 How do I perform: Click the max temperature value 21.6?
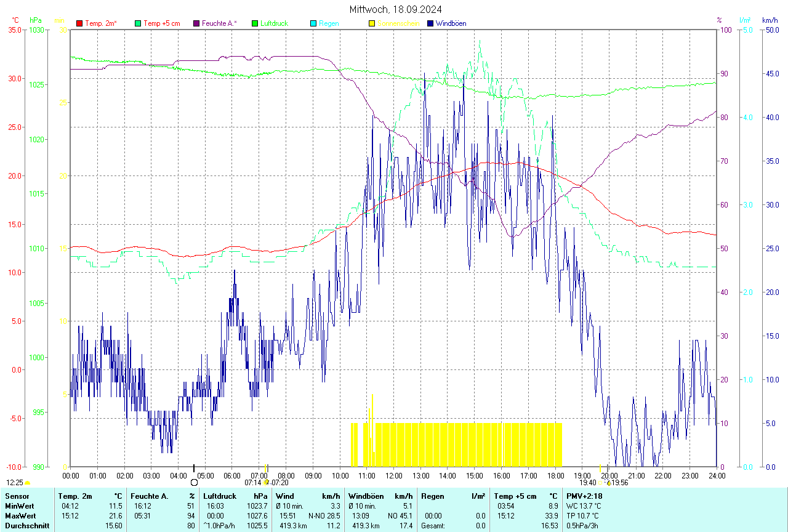117,515
